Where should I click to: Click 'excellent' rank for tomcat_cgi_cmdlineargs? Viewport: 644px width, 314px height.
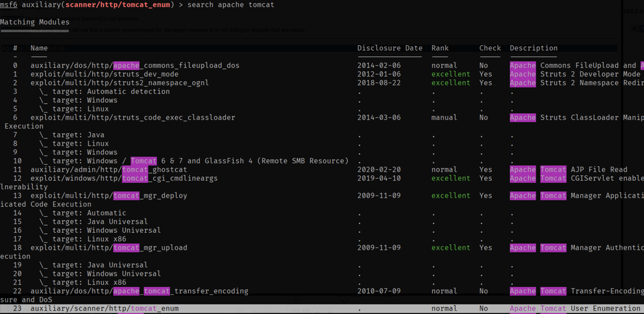451,178
